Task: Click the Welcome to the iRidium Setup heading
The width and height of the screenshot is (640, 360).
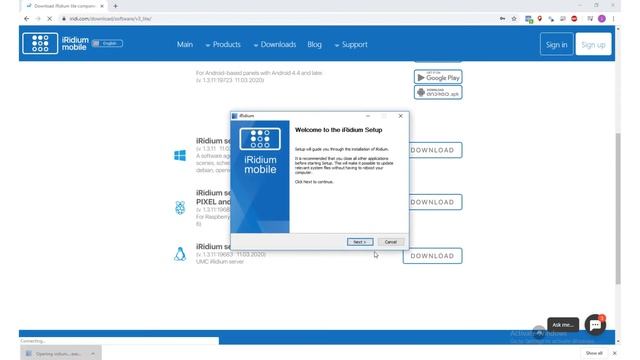Action: [338, 130]
